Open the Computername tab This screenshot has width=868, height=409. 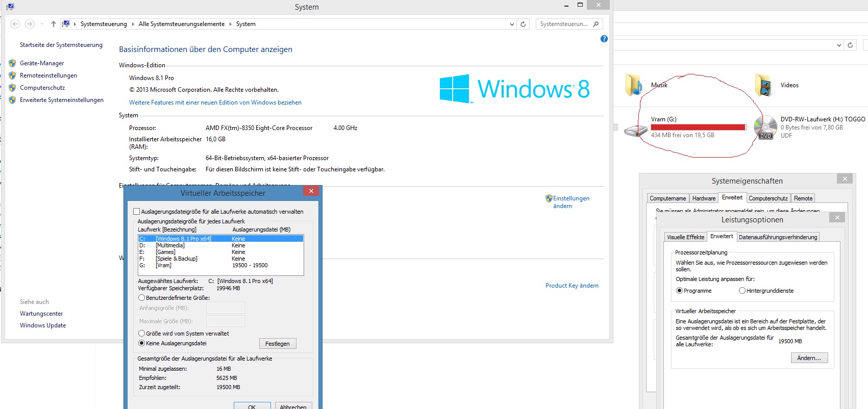[x=668, y=198]
